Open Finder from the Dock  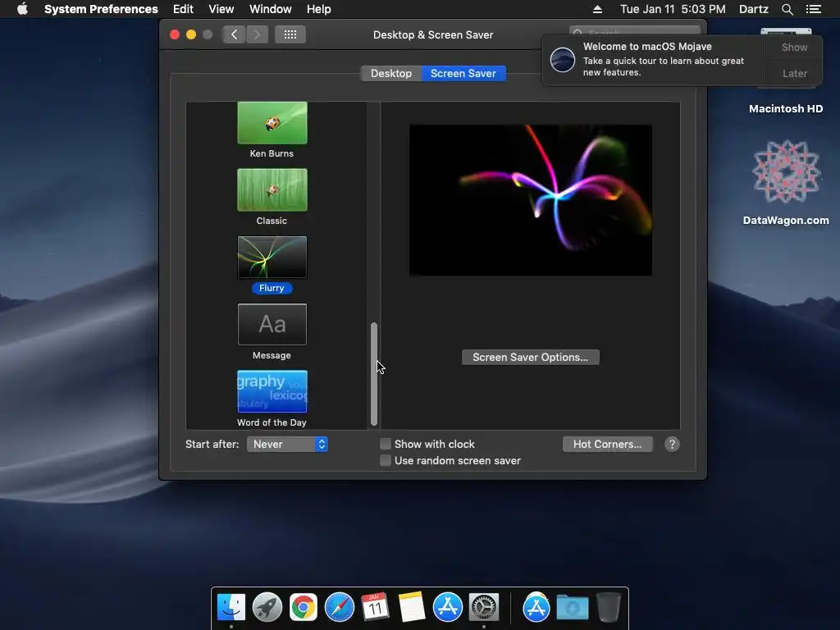[x=231, y=608]
